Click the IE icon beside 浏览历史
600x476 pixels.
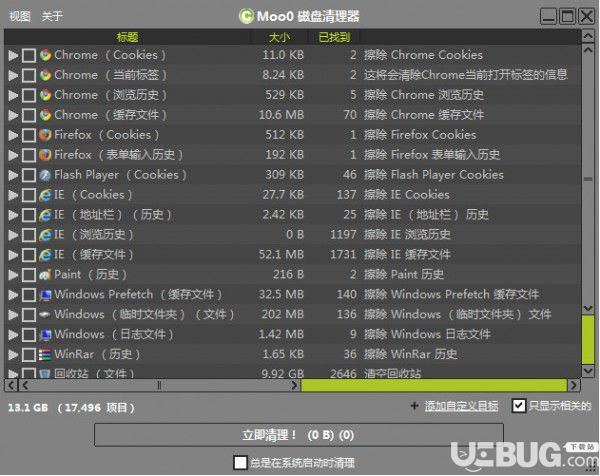coord(45,235)
